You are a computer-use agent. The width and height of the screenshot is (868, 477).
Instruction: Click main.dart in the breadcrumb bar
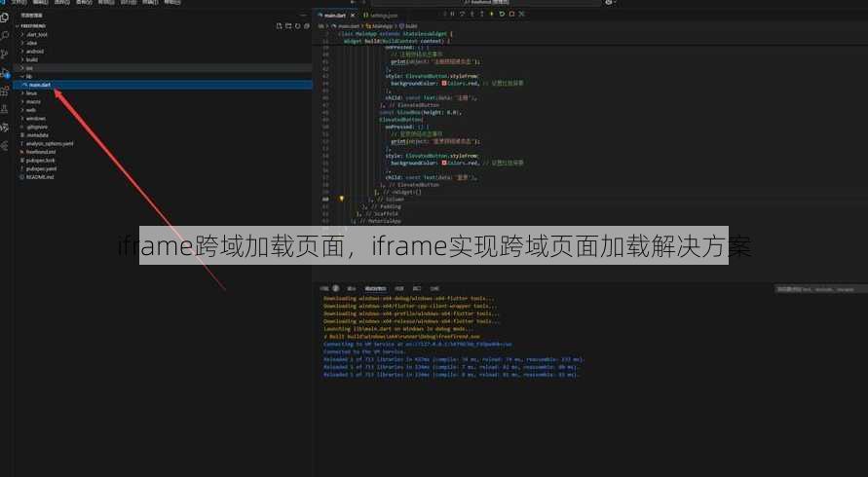pos(348,26)
